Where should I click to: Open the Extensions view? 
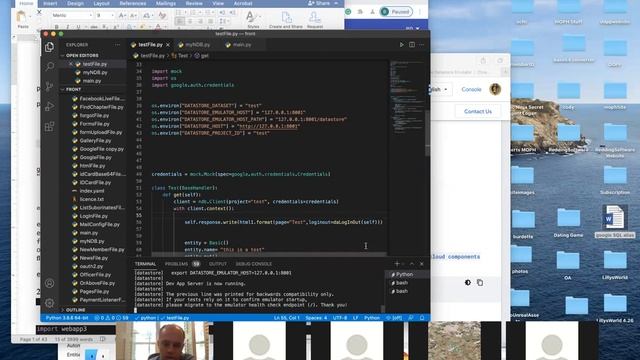tap(49, 126)
